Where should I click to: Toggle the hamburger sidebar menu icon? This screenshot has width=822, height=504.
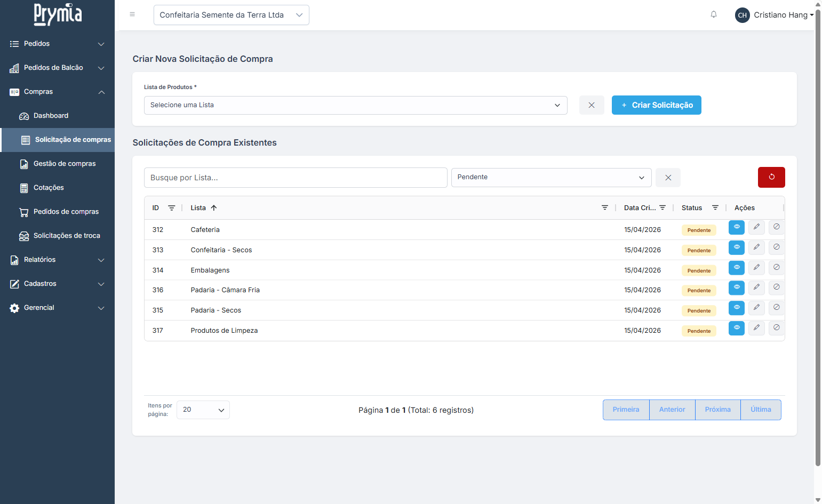pos(132,14)
